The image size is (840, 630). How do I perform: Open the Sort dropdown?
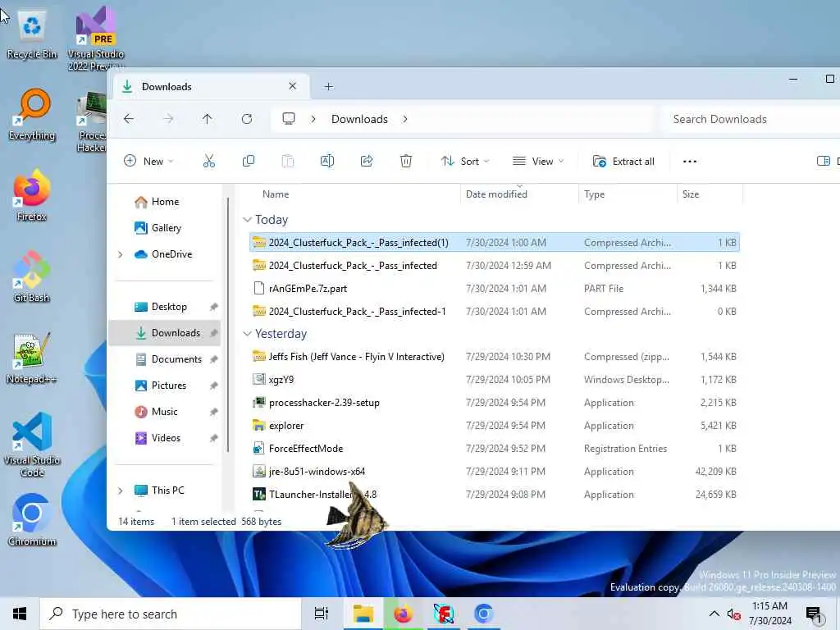[x=464, y=161]
